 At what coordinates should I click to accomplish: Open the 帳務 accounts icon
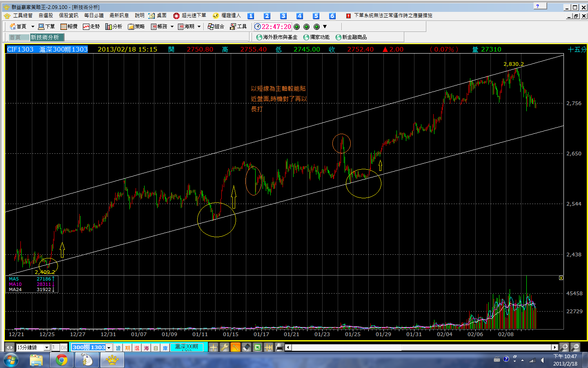pyautogui.click(x=159, y=27)
